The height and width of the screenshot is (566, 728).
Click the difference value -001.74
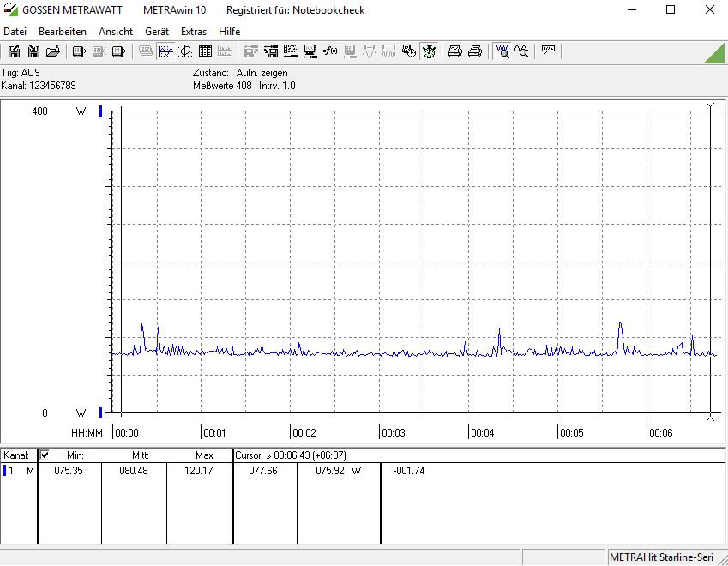pyautogui.click(x=409, y=470)
